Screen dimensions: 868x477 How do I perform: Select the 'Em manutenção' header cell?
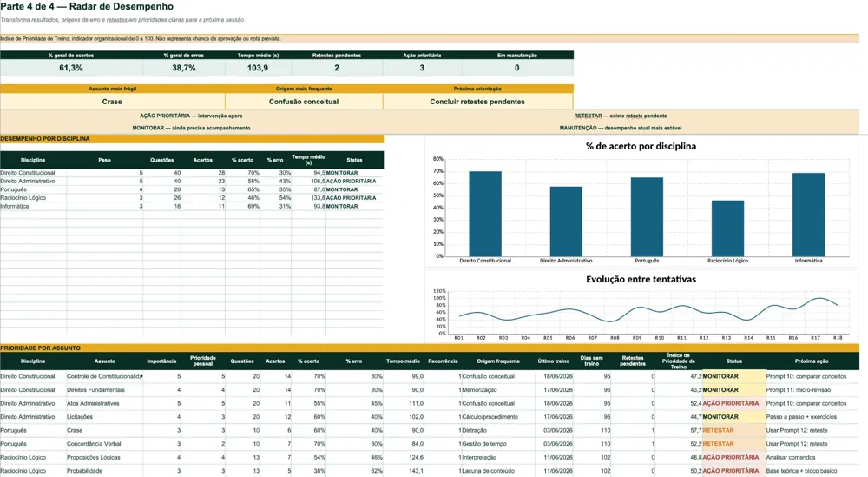coord(517,56)
